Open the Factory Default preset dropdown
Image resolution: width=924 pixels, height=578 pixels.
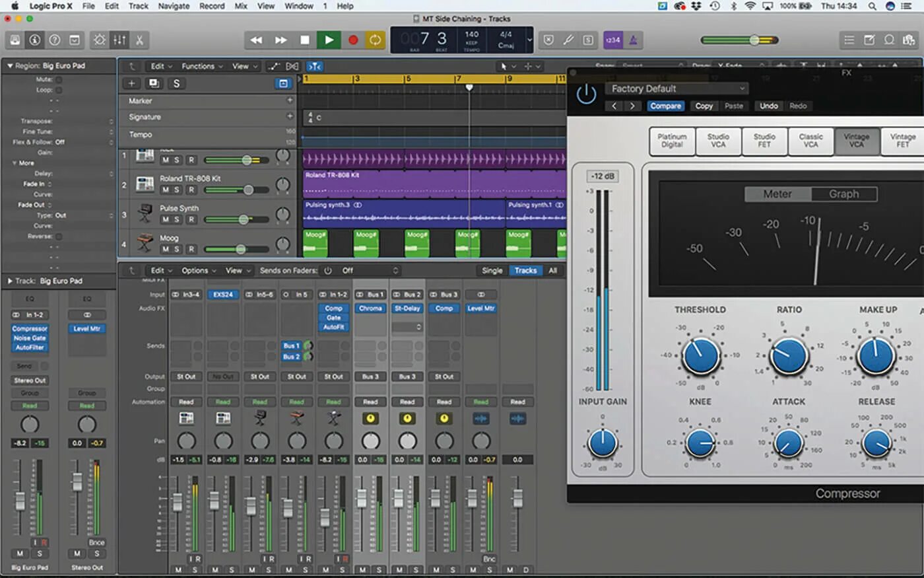[x=676, y=89]
